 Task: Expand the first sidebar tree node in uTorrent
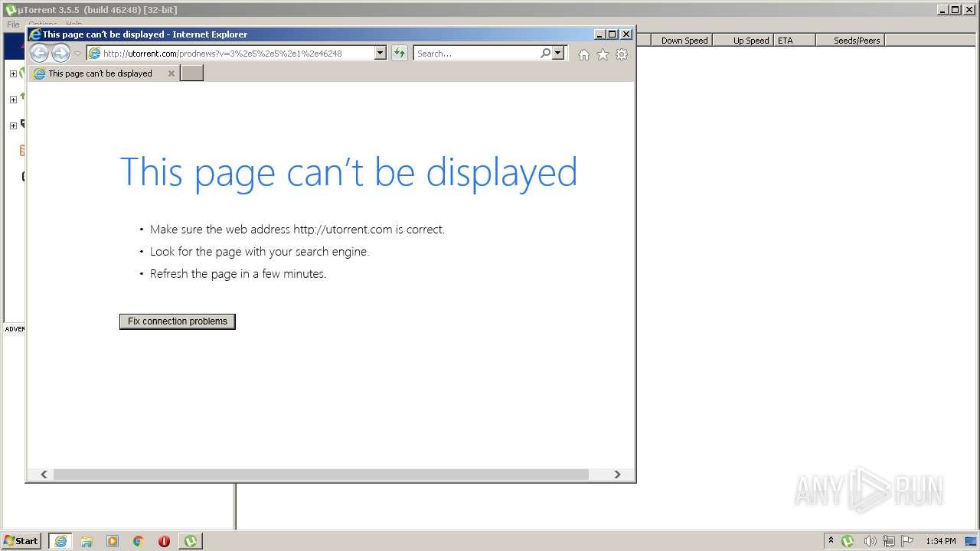pyautogui.click(x=13, y=73)
